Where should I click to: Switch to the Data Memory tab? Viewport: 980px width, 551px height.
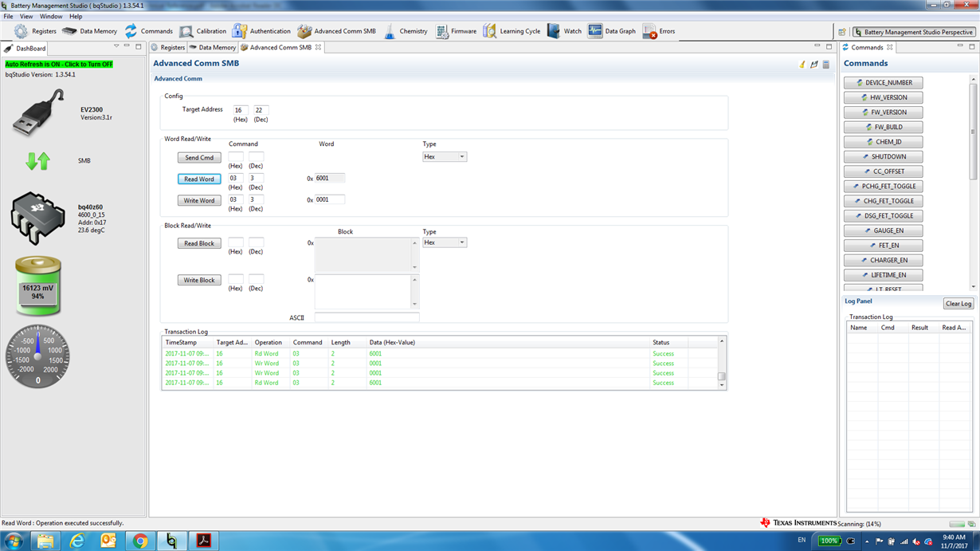tap(213, 47)
